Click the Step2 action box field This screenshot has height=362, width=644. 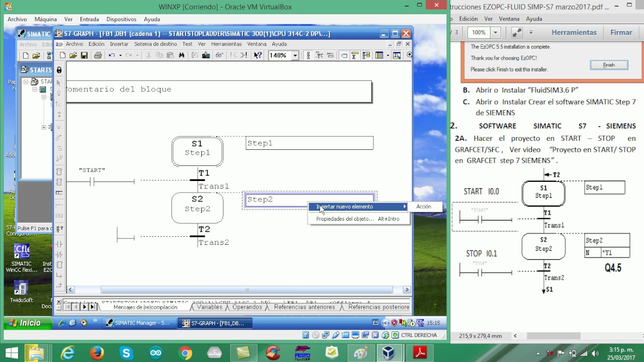(x=309, y=200)
